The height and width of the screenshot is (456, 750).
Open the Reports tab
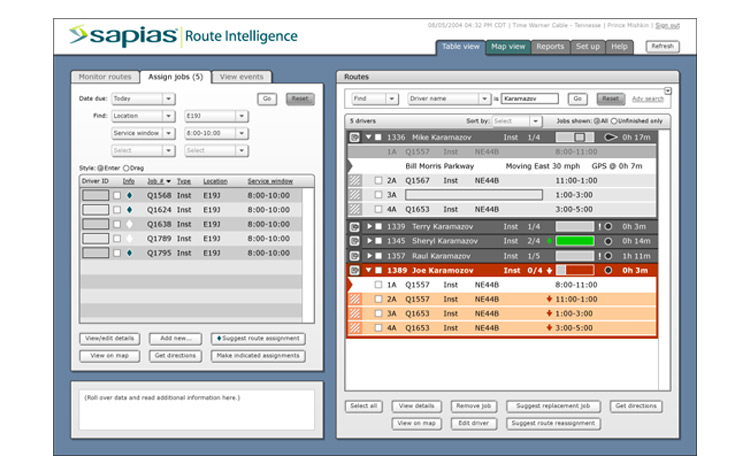tap(550, 46)
